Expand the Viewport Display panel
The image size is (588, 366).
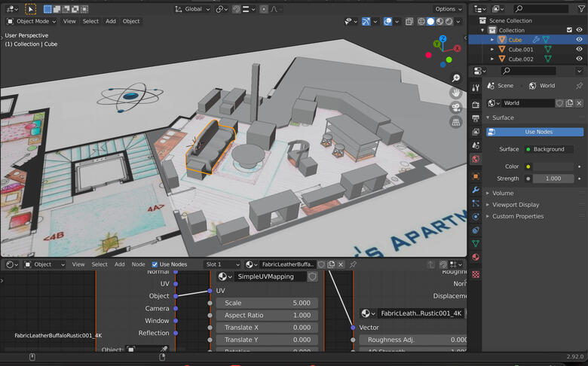click(516, 205)
